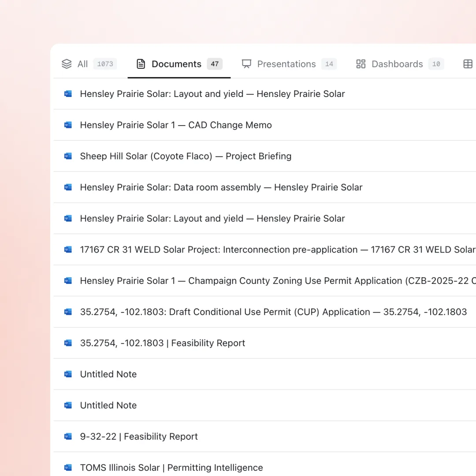
Task: Open the Dashboards tab
Action: pyautogui.click(x=400, y=64)
